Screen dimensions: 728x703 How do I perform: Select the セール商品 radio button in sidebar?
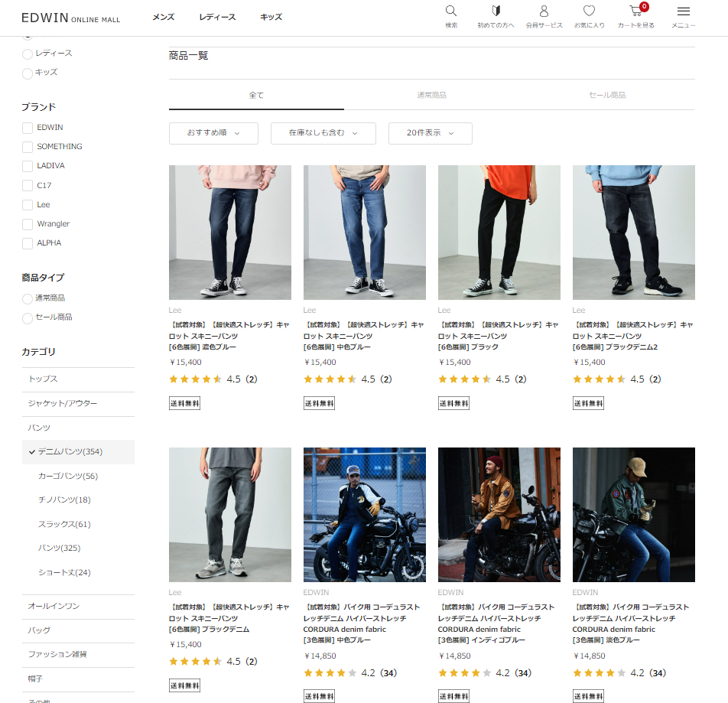(28, 317)
